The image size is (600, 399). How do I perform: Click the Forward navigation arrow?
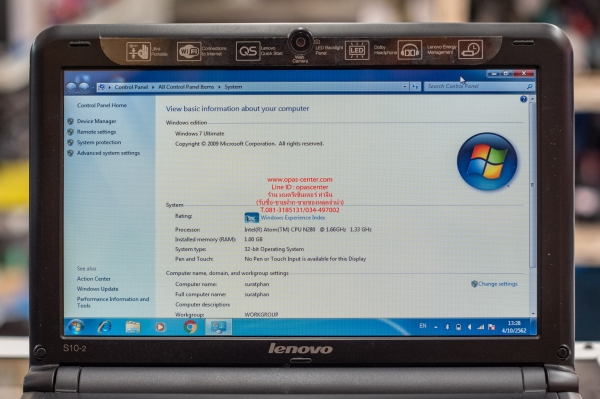84,88
